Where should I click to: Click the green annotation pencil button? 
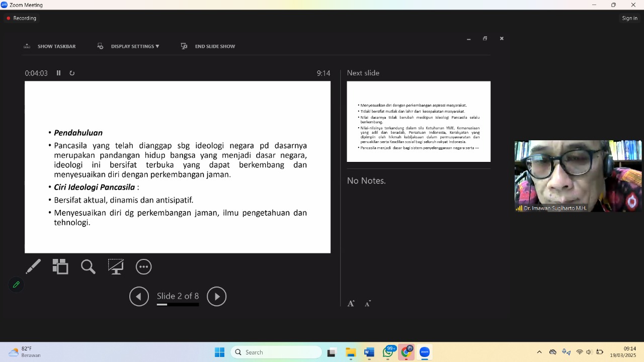pyautogui.click(x=16, y=285)
